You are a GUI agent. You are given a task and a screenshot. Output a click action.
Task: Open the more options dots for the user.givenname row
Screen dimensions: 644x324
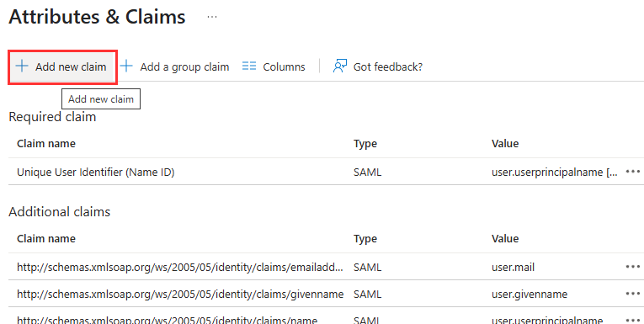632,294
